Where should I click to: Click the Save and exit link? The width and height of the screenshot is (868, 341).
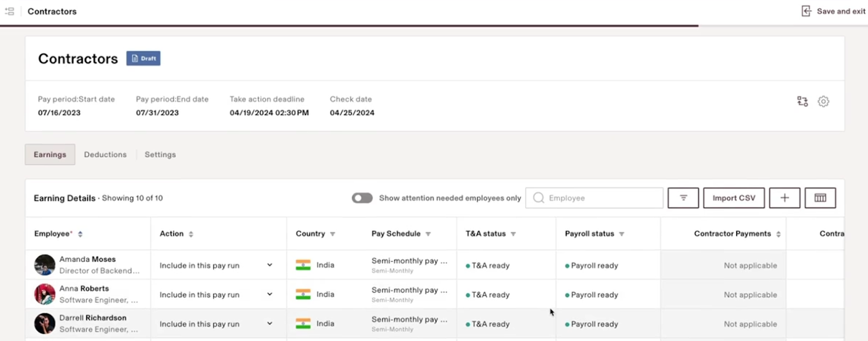pos(841,11)
